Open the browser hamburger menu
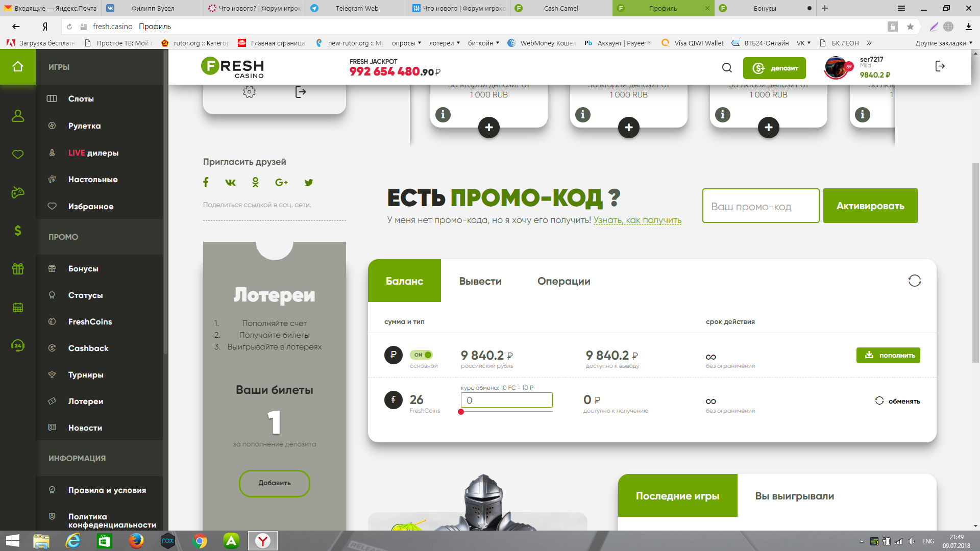This screenshot has width=980, height=551. click(901, 8)
